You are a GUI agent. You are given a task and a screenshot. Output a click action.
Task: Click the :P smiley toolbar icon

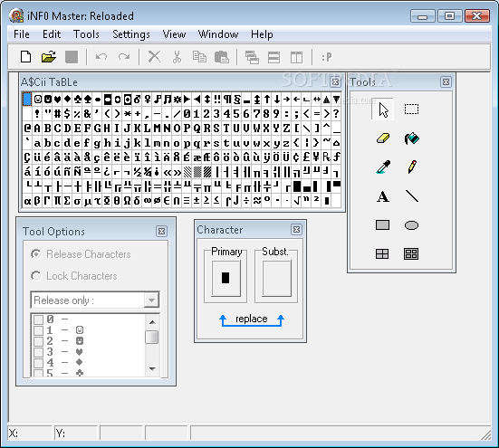tap(327, 57)
